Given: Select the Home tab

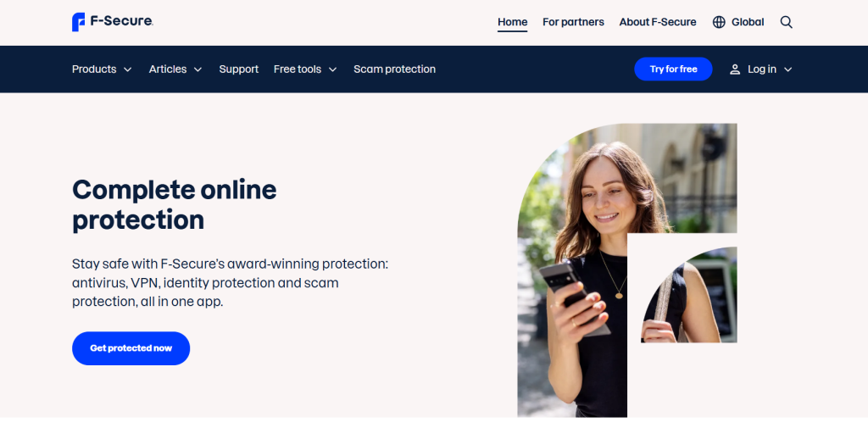Looking at the screenshot, I should (512, 22).
